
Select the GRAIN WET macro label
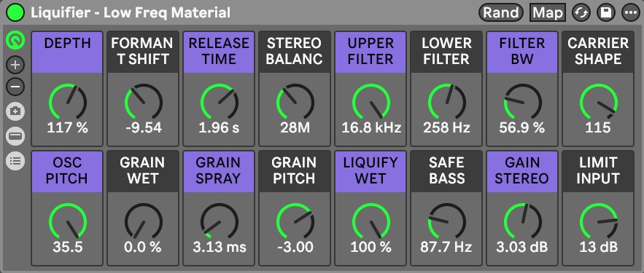point(144,172)
